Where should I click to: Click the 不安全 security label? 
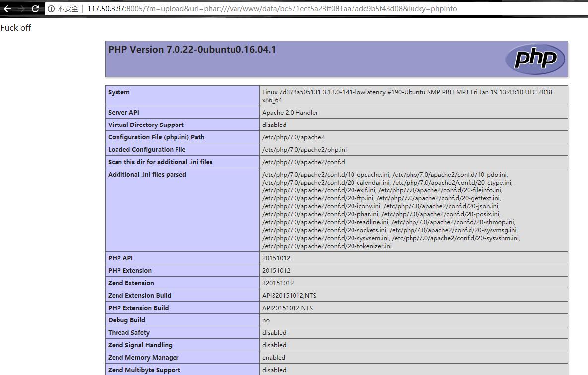68,9
